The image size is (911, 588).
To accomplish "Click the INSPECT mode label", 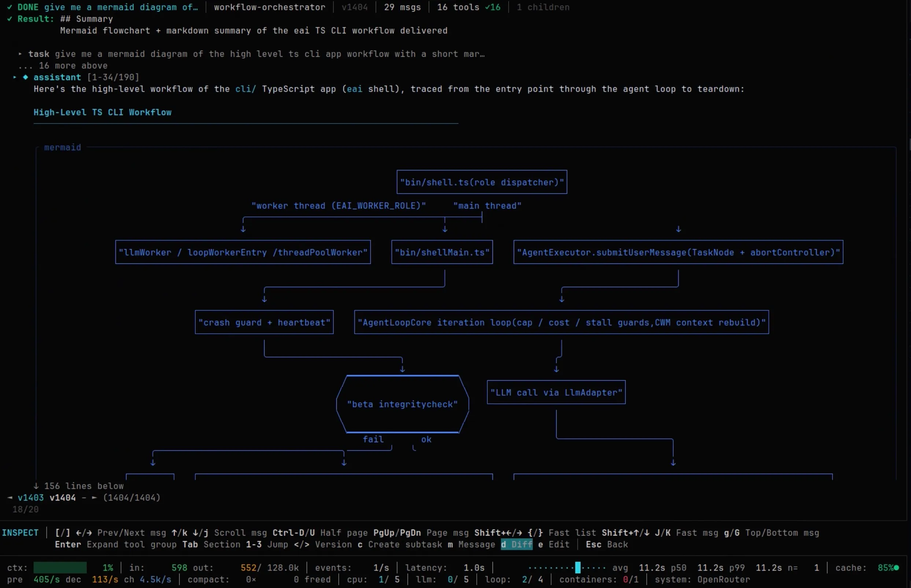I will point(20,533).
